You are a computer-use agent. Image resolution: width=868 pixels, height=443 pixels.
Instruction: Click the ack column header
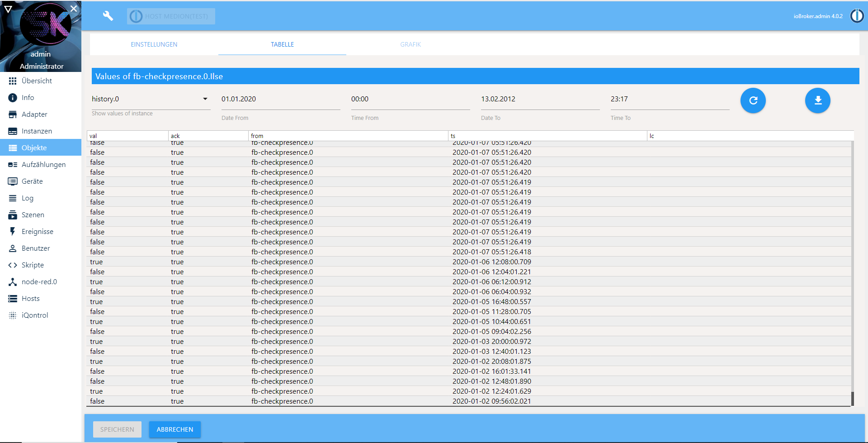pos(208,136)
